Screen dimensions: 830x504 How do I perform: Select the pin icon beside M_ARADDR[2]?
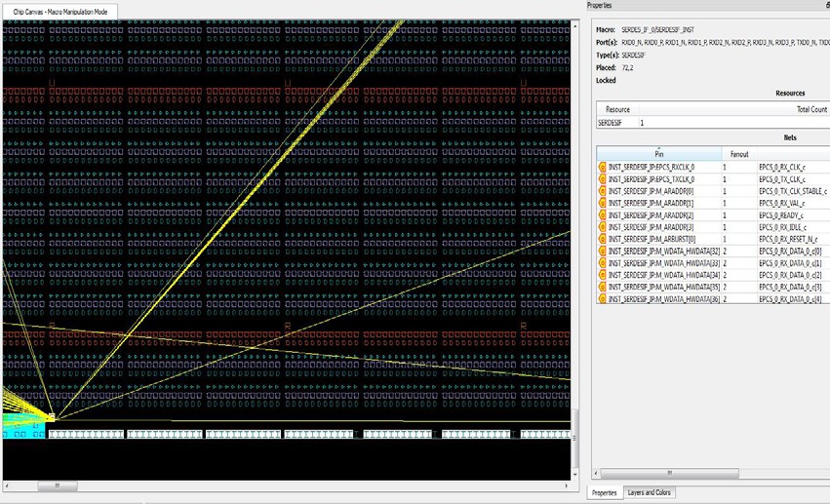(602, 215)
